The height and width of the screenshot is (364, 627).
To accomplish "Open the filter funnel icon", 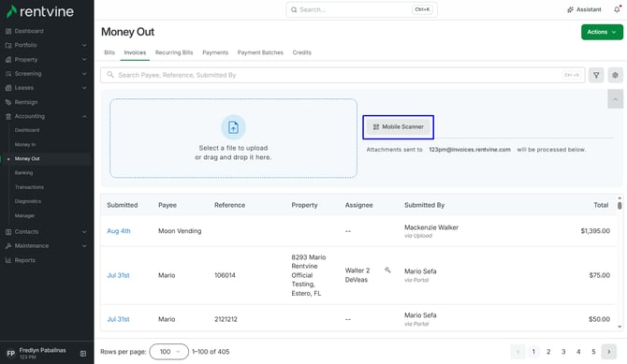I will click(596, 75).
